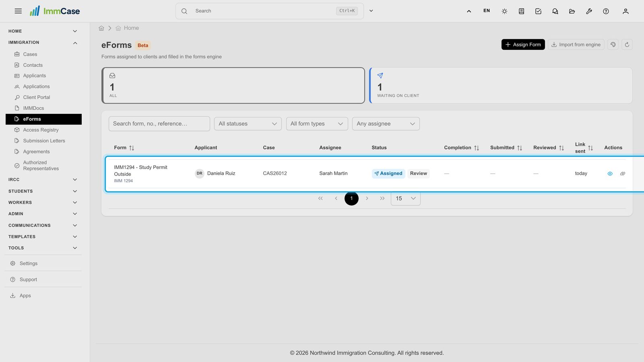Click the Search form, no., reference field
The height and width of the screenshot is (362, 644).
coord(159,124)
